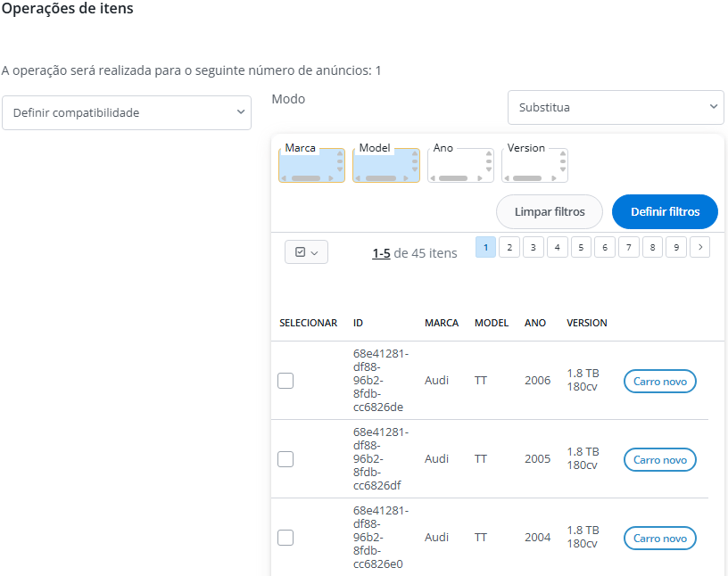Click the Marca filter list box
The width and height of the screenshot is (728, 576).
308,162
